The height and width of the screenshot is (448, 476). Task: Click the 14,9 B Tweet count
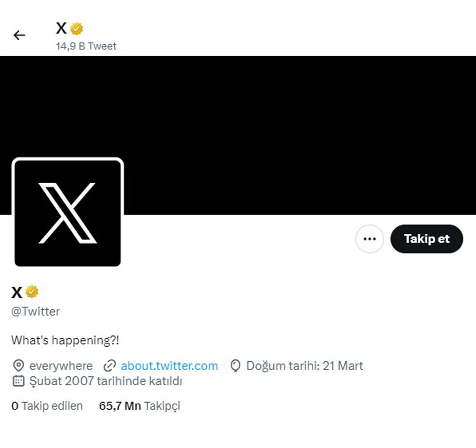(86, 46)
